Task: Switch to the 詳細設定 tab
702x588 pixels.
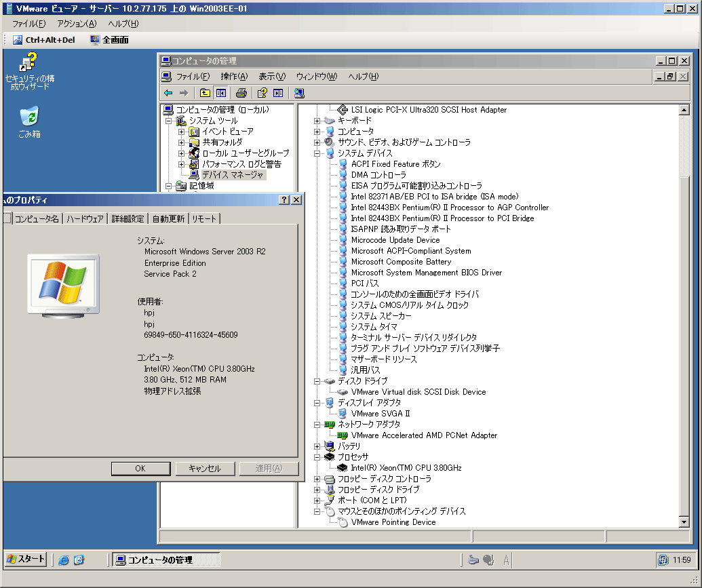Action: (128, 218)
